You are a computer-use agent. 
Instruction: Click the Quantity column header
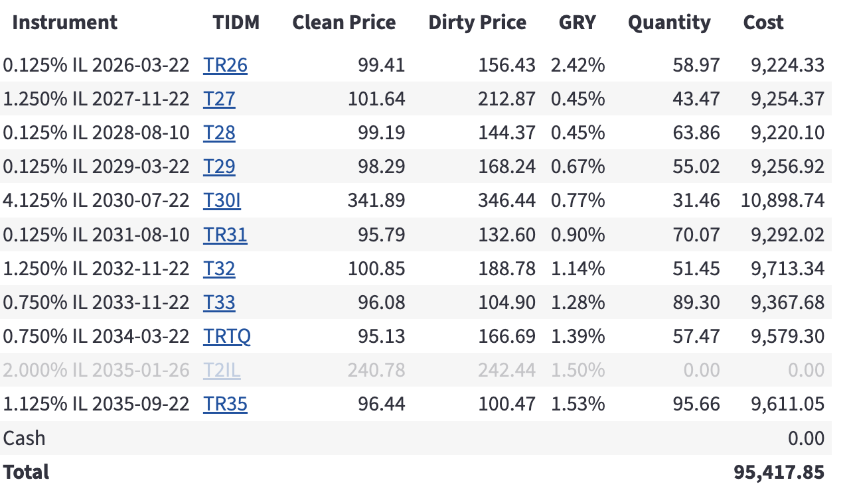click(669, 23)
